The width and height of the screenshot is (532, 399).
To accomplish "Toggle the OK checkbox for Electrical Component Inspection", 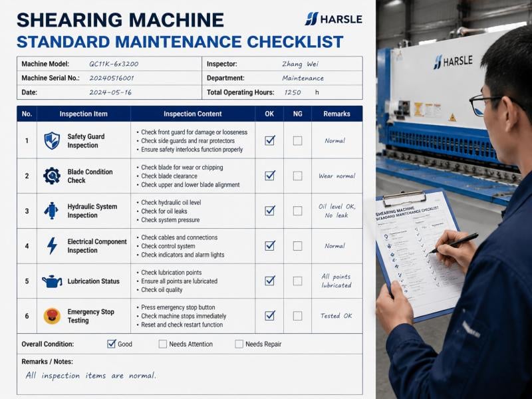I will (270, 245).
